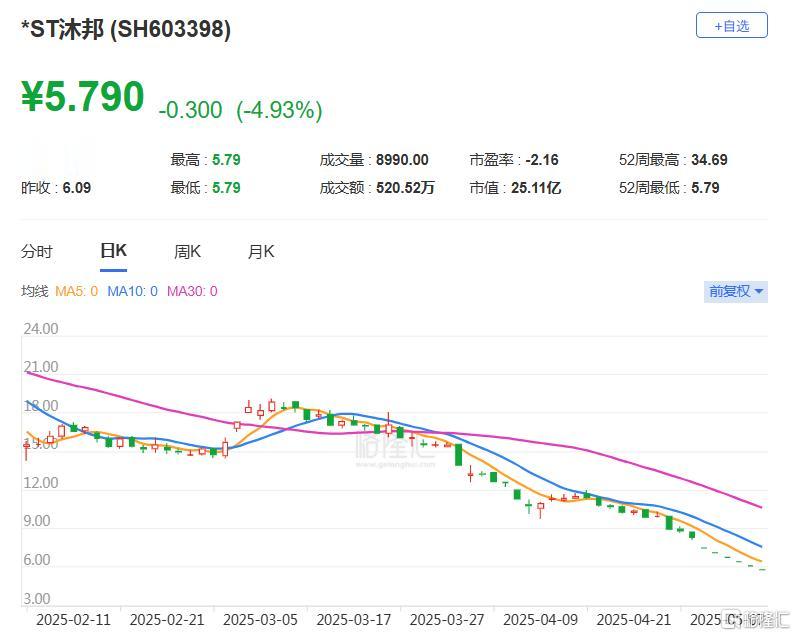796x636 pixels.
Task: Click the +自选 add to watchlist button
Action: point(731,25)
